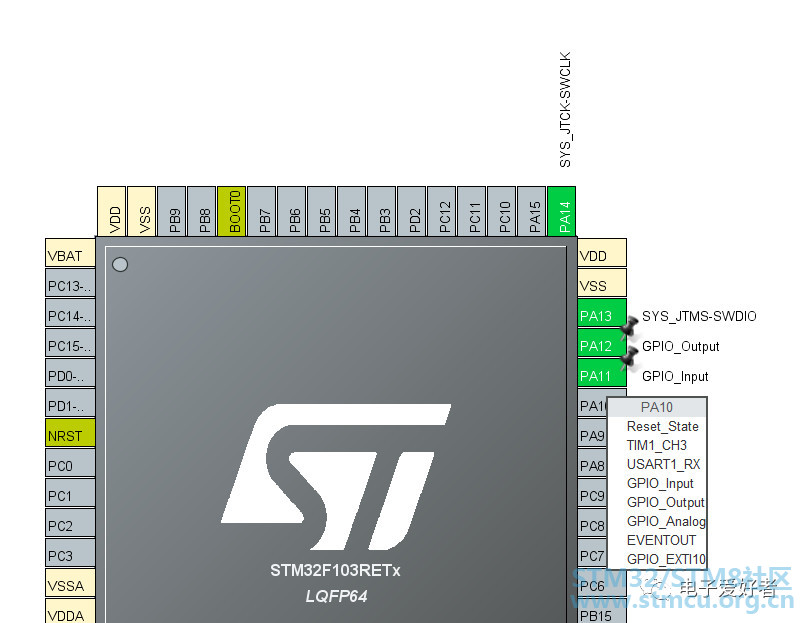This screenshot has height=623, width=803.
Task: Click the PC3 pin
Action: click(70, 553)
